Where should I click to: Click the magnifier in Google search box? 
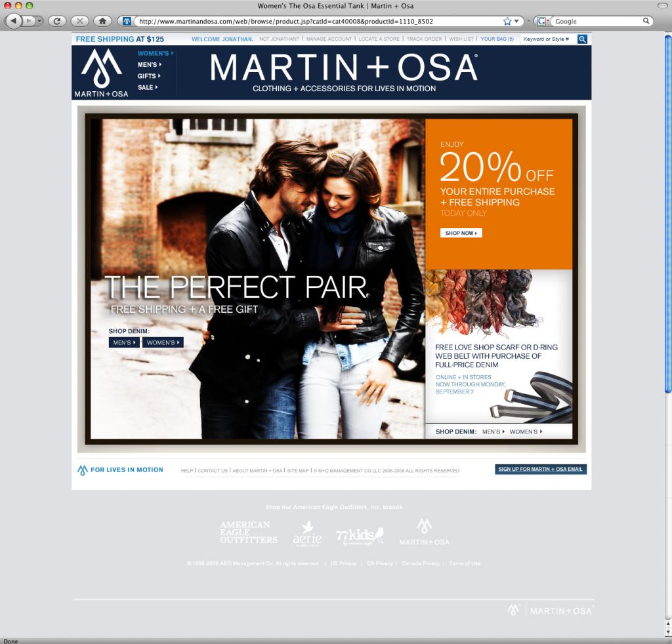[x=646, y=20]
